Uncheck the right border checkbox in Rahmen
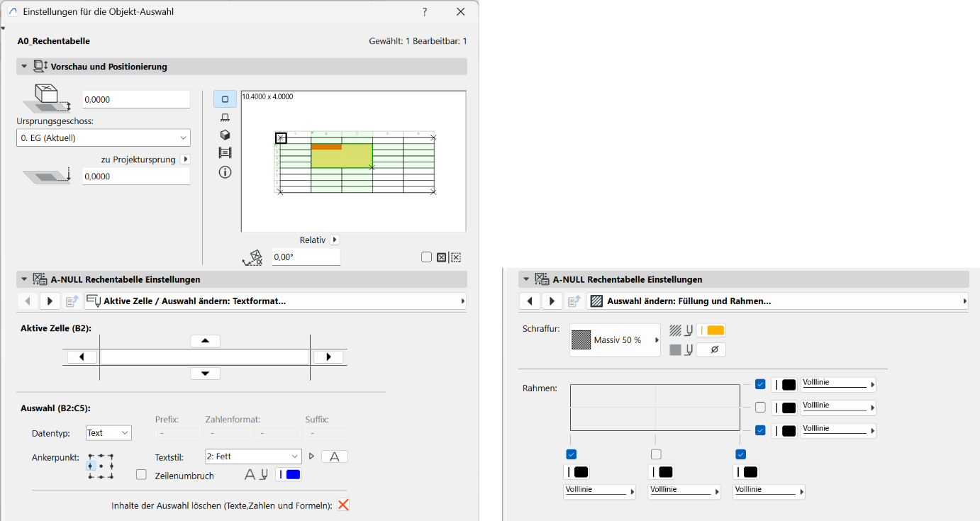980x521 pixels. click(x=741, y=454)
